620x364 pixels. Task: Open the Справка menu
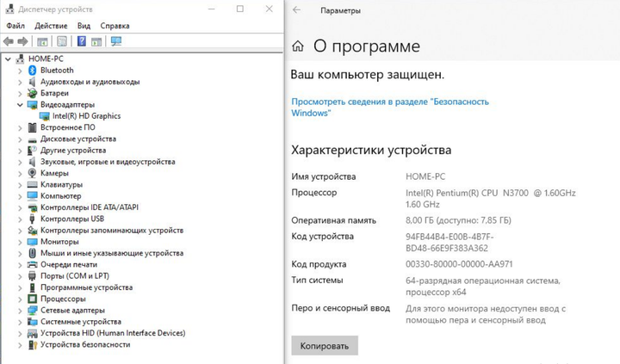pos(115,26)
